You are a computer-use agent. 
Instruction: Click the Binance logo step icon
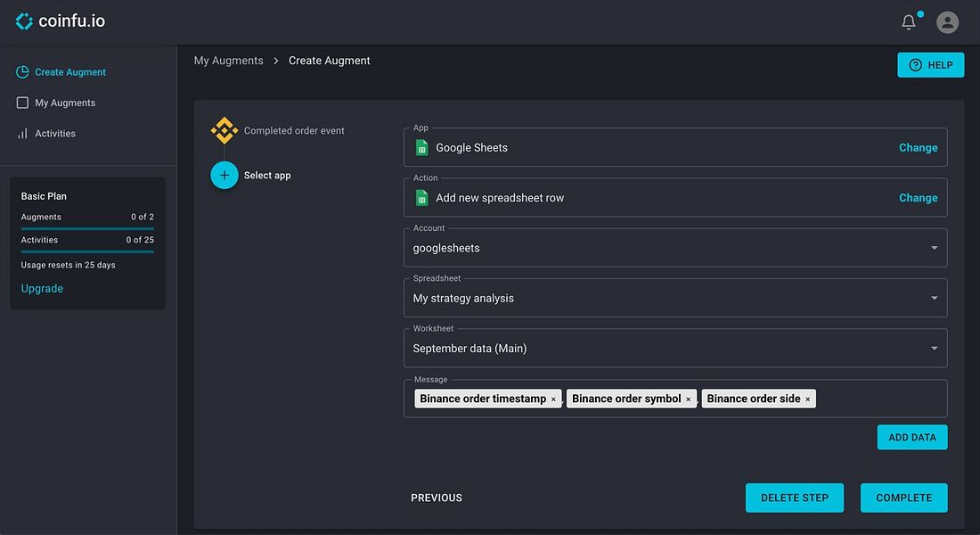click(225, 131)
